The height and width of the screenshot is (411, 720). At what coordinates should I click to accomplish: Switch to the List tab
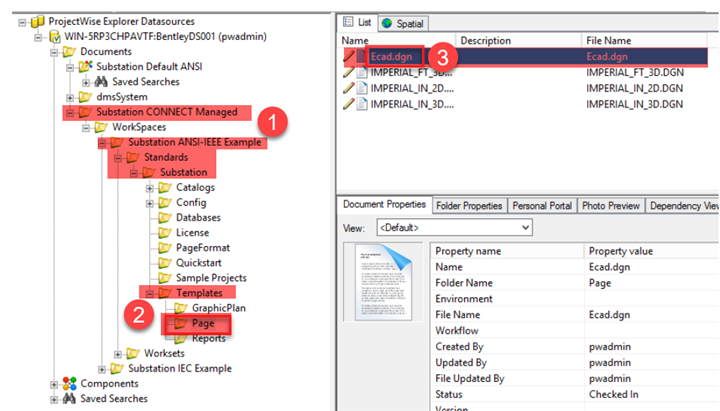click(x=357, y=23)
